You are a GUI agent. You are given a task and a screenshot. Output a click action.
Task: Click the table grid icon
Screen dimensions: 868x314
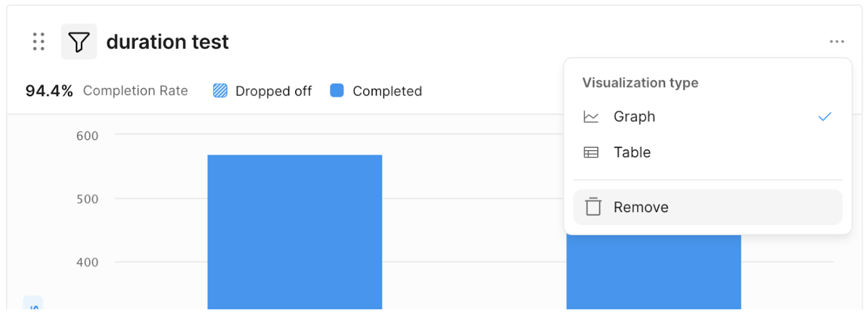591,152
